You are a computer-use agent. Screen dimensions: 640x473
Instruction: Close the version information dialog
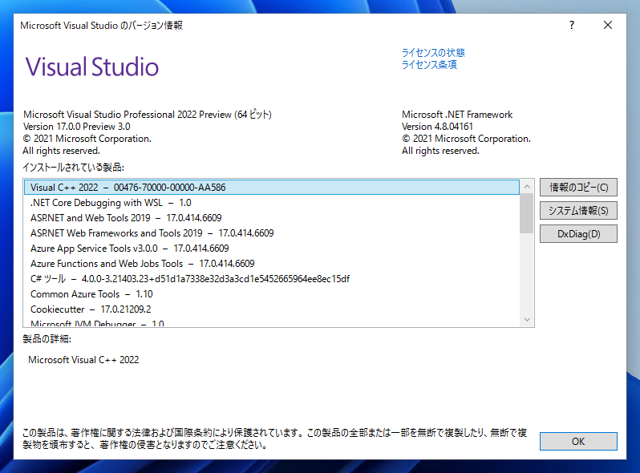click(x=608, y=25)
